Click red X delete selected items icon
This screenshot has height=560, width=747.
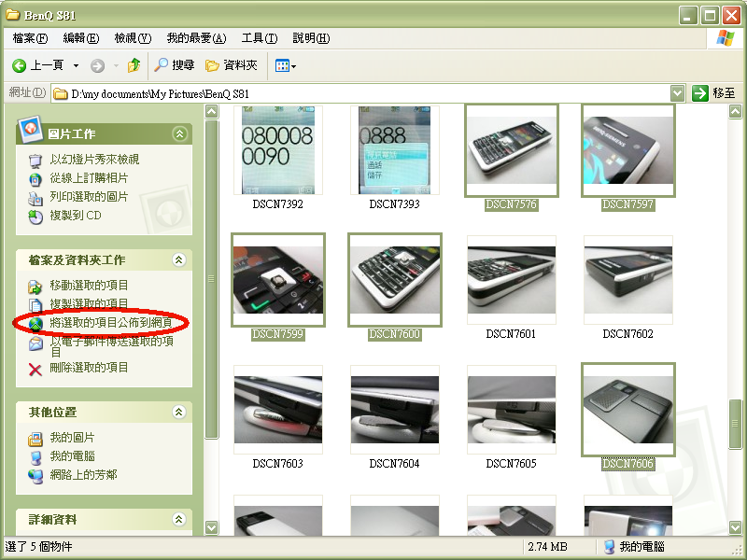pos(35,370)
